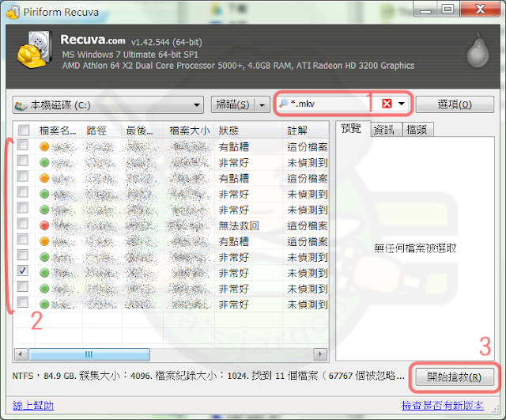Click the orange status dot in the topmost file row
Screen dimensions: 506x420
44,146
